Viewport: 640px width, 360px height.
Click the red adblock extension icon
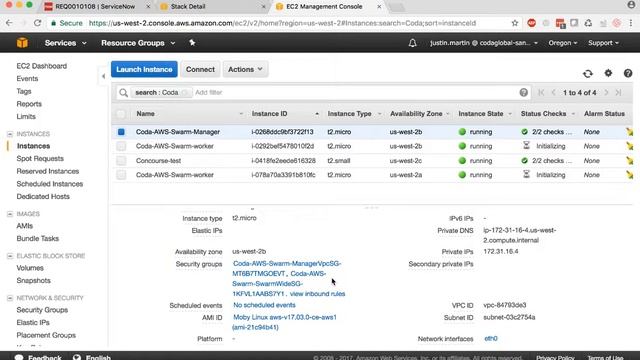click(531, 23)
